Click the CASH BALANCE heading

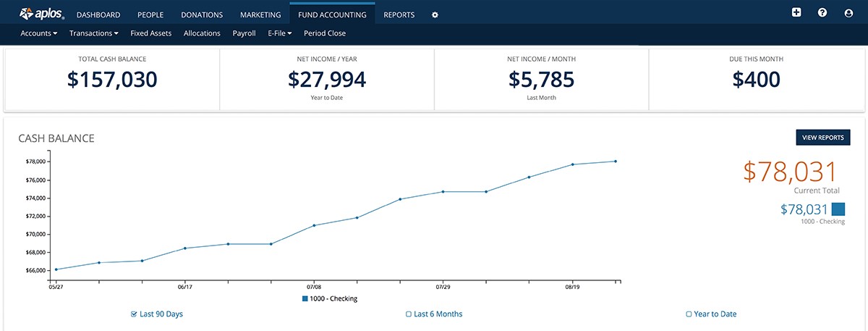(56, 138)
